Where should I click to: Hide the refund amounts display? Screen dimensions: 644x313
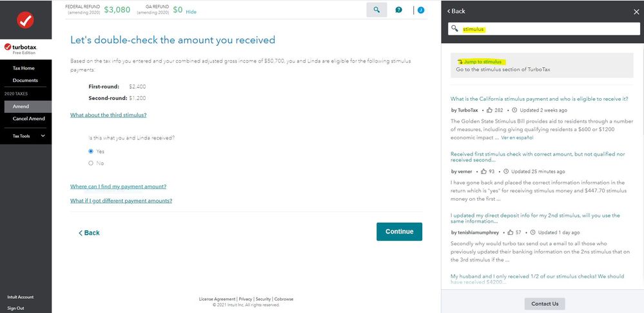(x=191, y=12)
